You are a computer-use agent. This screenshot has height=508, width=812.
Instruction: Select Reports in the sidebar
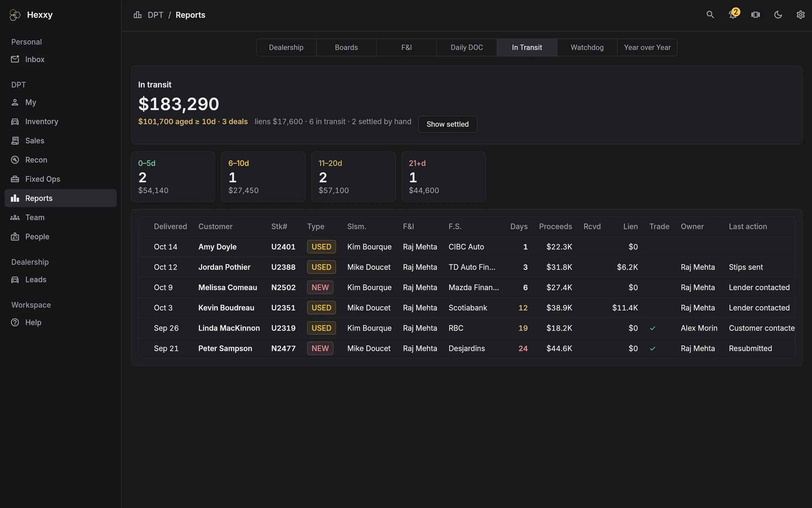[x=61, y=198]
